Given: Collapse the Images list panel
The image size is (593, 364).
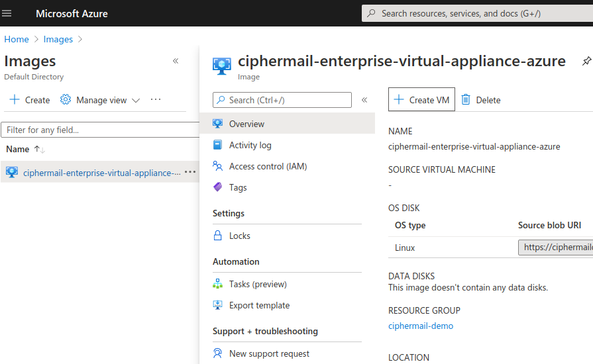Looking at the screenshot, I should [x=176, y=61].
